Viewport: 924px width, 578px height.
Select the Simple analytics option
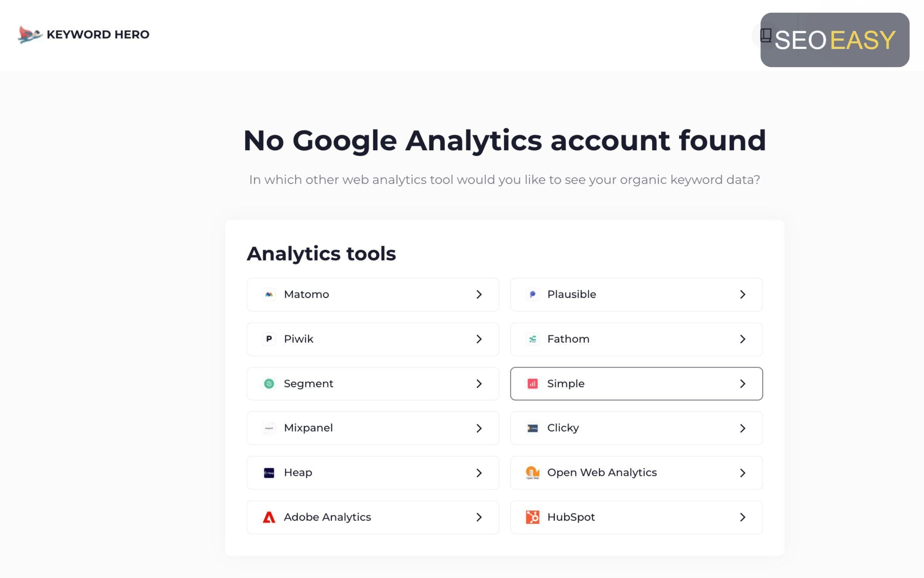(636, 384)
